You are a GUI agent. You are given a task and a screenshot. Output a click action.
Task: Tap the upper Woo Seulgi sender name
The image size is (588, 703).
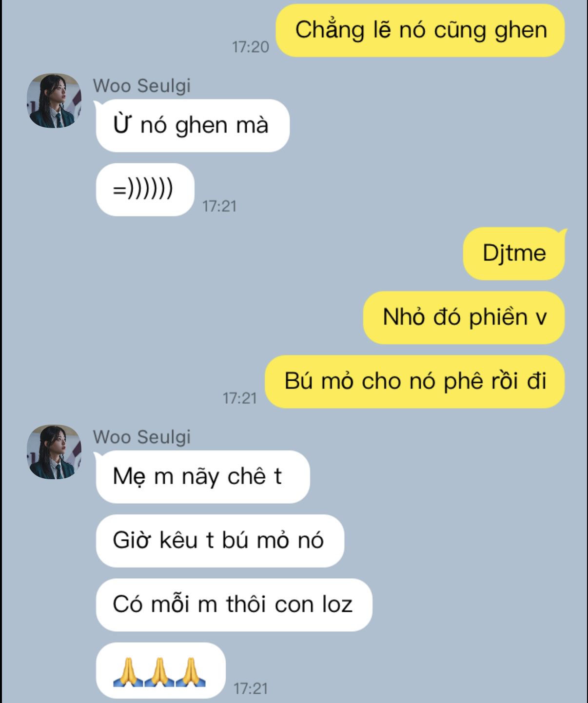142,86
